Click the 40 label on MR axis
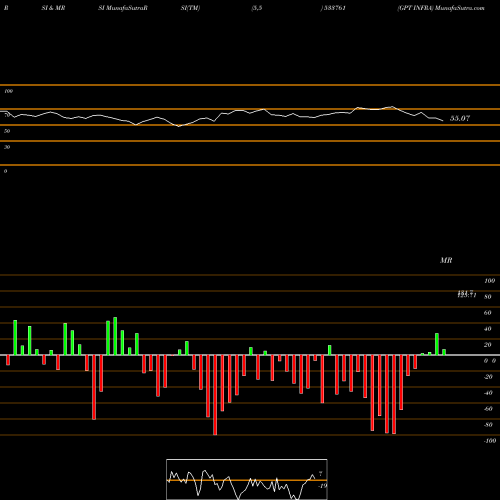The image size is (500, 500). pos(488,329)
